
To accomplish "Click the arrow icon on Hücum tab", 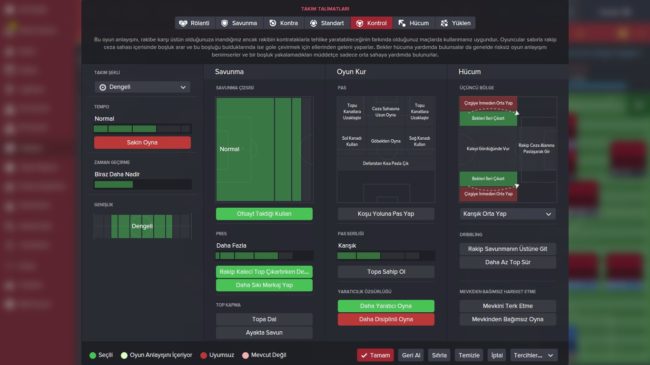I will pos(402,23).
